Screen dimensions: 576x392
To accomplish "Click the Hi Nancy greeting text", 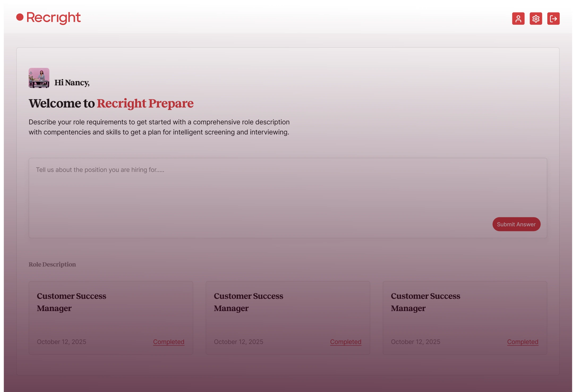I will point(72,83).
